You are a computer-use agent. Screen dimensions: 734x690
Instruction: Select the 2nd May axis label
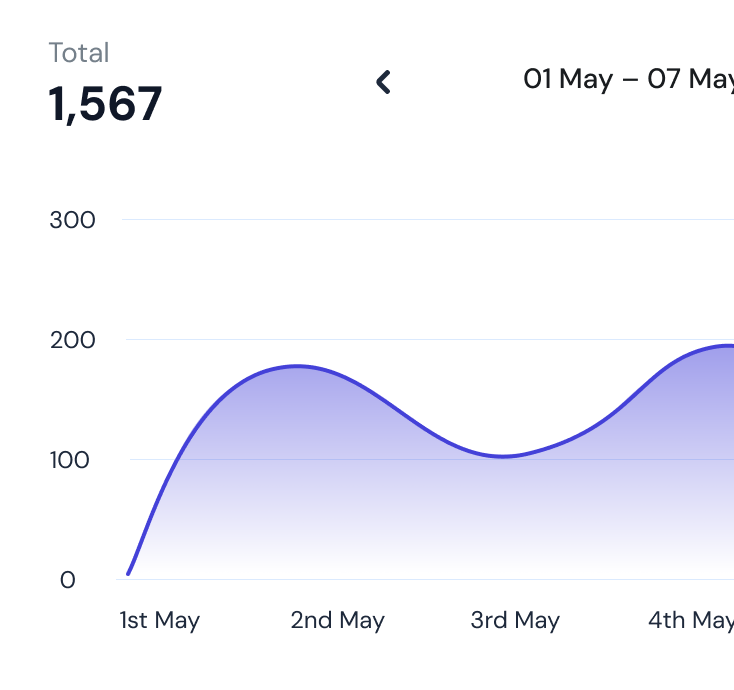pos(337,620)
